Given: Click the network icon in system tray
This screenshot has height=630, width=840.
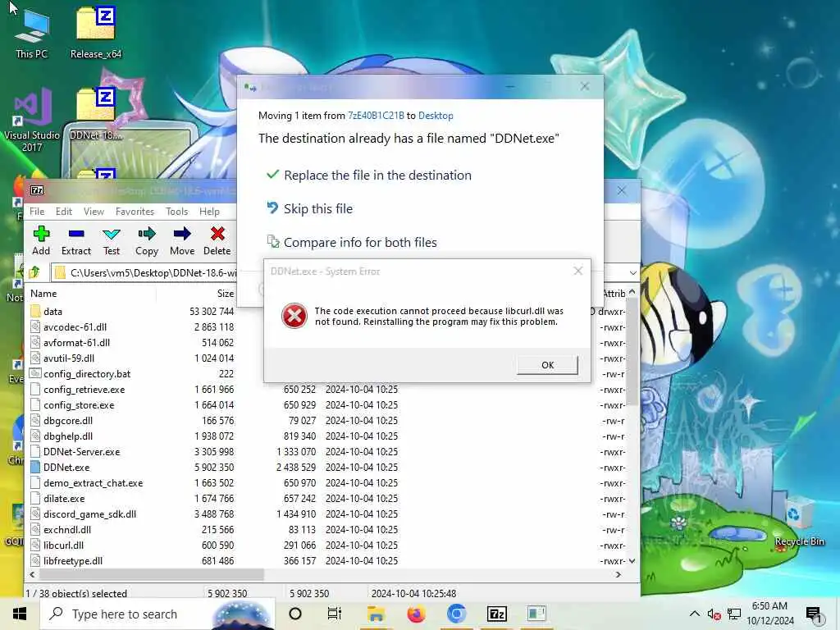Looking at the screenshot, I should click(734, 614).
